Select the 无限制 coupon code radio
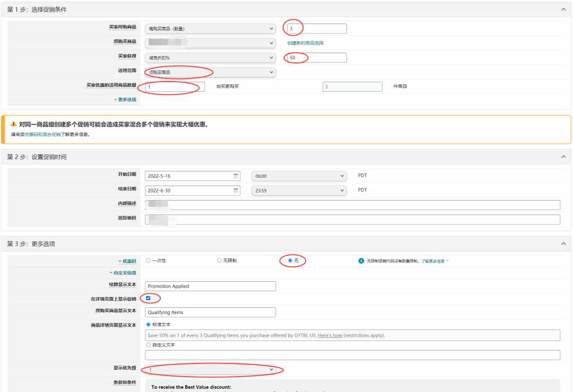This screenshot has height=392, width=573. (219, 260)
